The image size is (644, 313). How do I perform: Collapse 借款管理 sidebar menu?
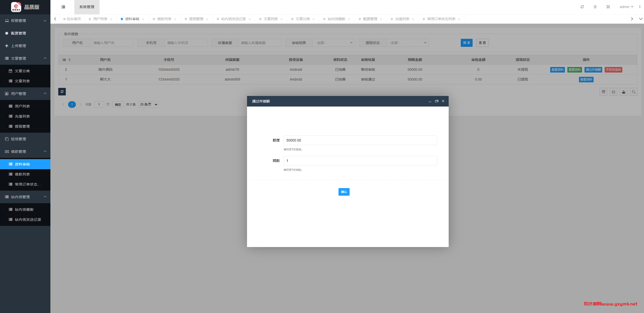point(25,152)
